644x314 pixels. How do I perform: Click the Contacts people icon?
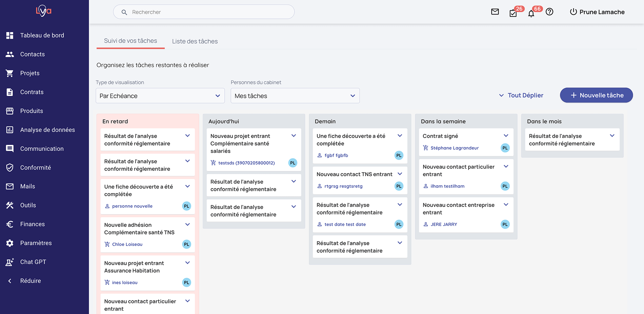(10, 54)
